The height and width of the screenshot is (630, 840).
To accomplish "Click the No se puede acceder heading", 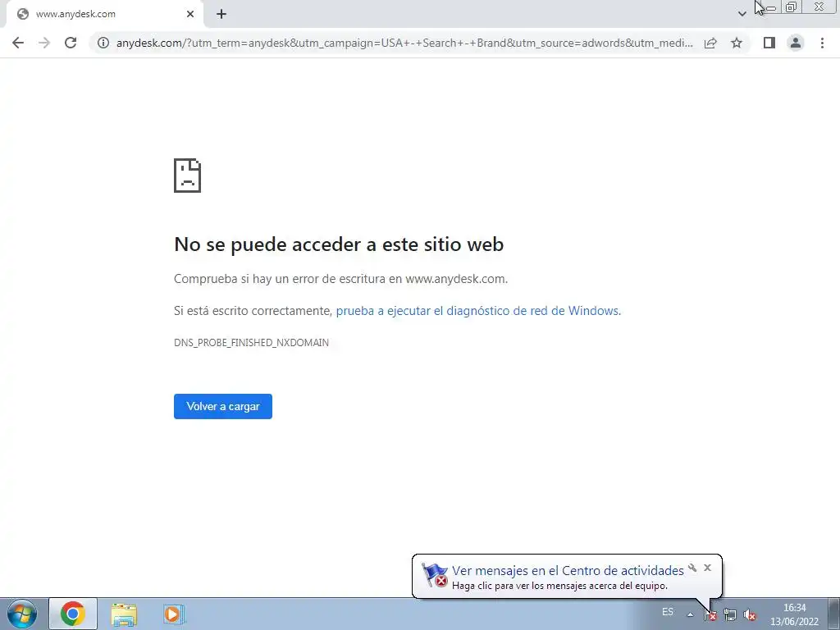I will coord(339,244).
